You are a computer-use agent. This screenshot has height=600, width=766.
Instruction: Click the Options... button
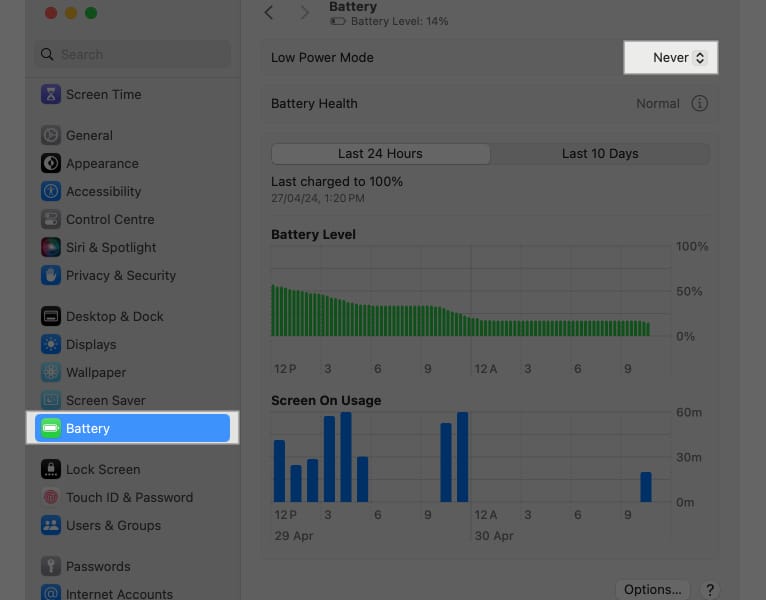pyautogui.click(x=652, y=589)
